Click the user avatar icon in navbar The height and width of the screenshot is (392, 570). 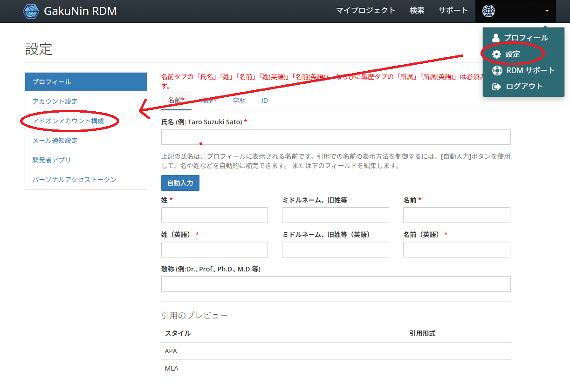click(488, 11)
